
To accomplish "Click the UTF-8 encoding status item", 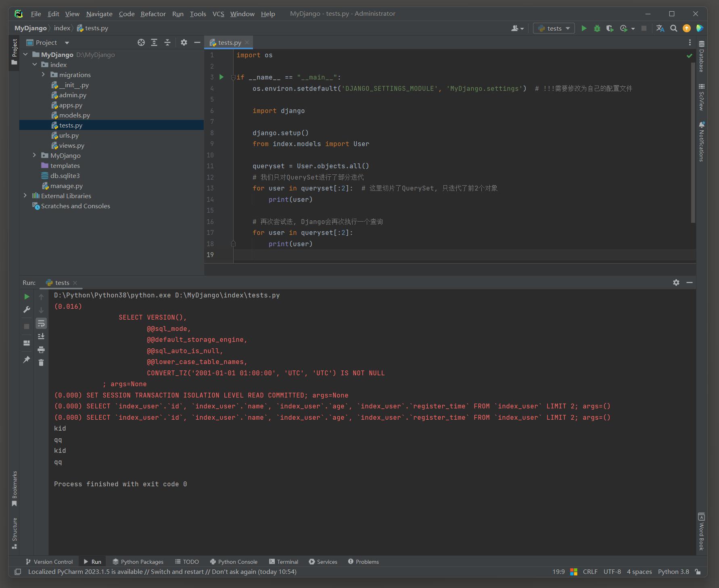I will 612,572.
